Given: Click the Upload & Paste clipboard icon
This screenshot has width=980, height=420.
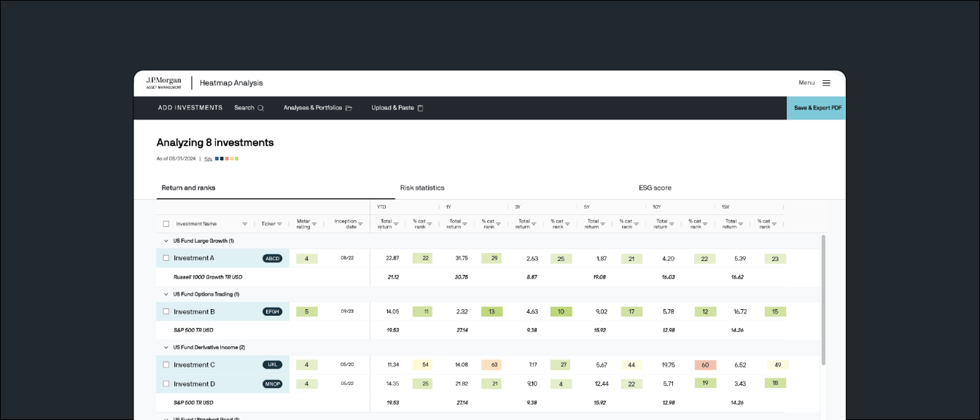Looking at the screenshot, I should [420, 108].
